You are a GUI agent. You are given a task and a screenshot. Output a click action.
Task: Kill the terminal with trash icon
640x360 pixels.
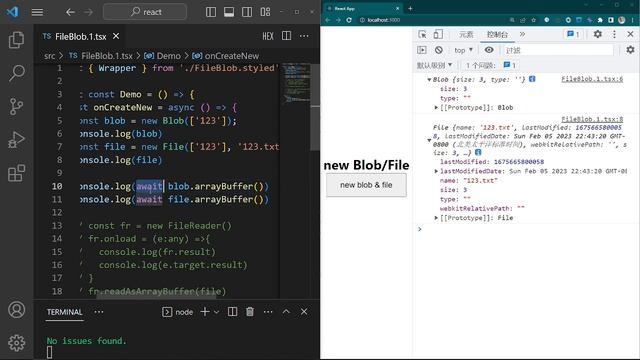[x=250, y=312]
